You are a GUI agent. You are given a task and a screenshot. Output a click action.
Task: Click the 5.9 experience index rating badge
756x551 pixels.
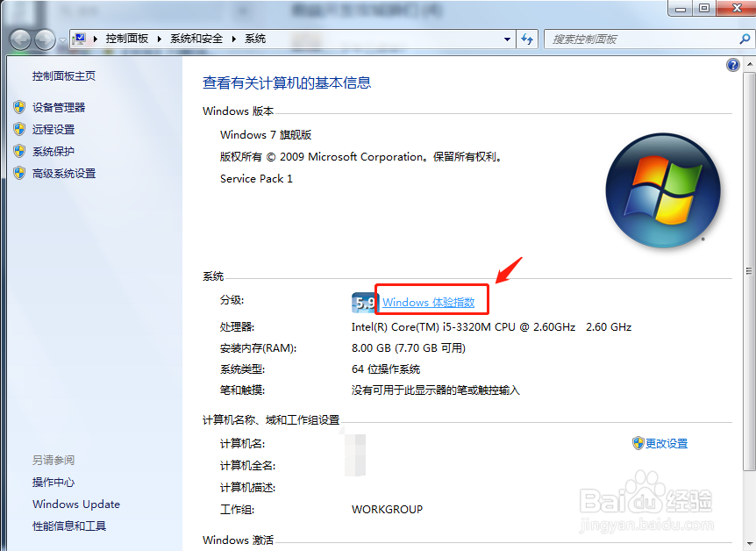click(363, 301)
